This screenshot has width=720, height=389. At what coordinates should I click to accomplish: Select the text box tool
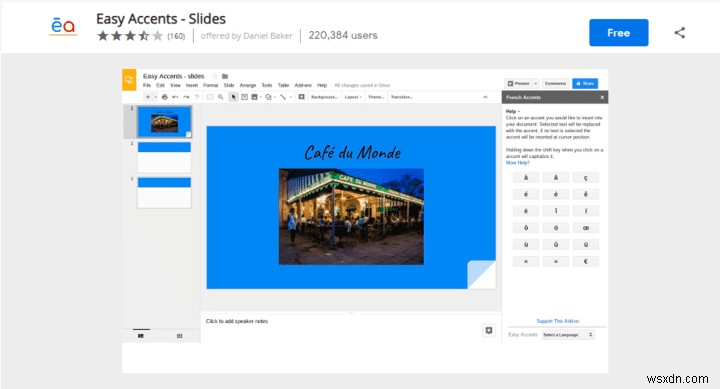pos(244,97)
